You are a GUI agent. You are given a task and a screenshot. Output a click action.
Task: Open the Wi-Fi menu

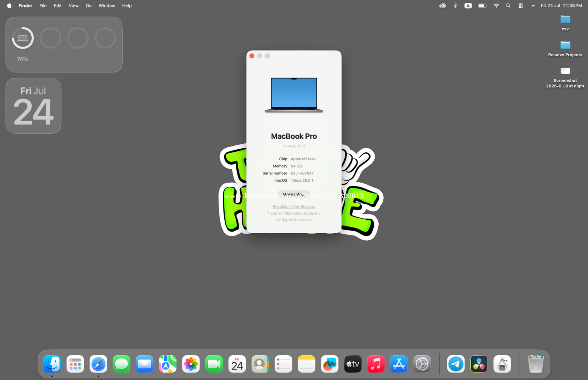(x=496, y=5)
